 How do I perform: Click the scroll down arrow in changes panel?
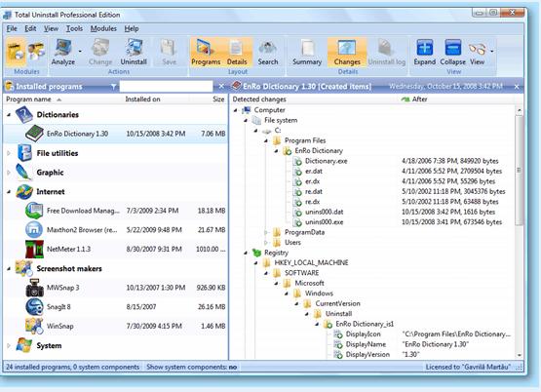(x=519, y=355)
